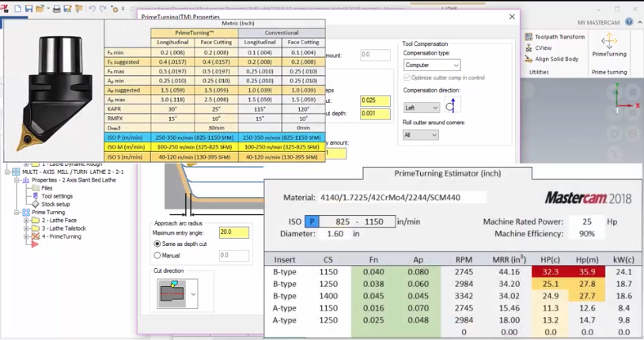644x340 pixels.
Task: Launch the PrimeTurning ribbon icon
Action: coord(609,40)
